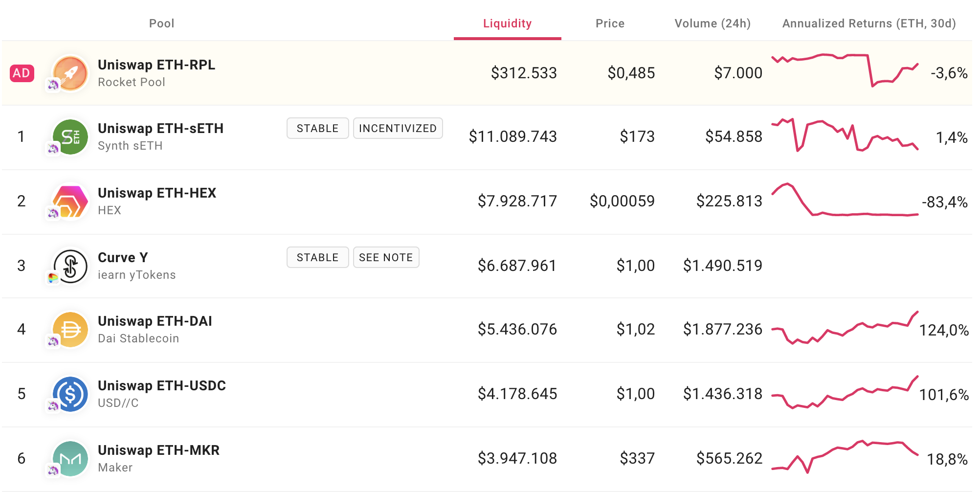The height and width of the screenshot is (492, 980).
Task: Open the Uniswap ETH-MKR pool link
Action: (x=158, y=450)
